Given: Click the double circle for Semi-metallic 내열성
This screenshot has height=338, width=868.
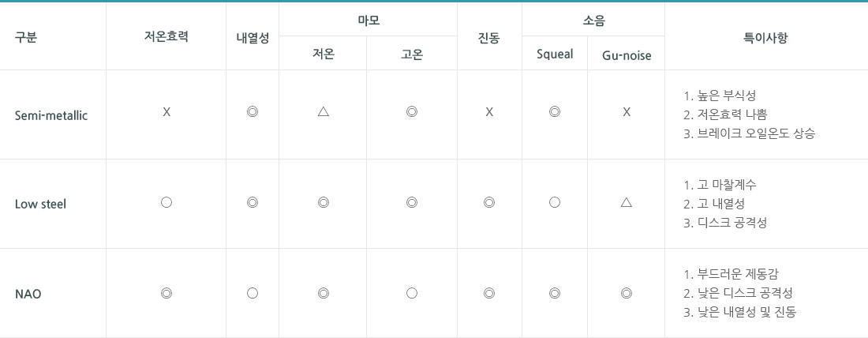Looking at the screenshot, I should (253, 112).
